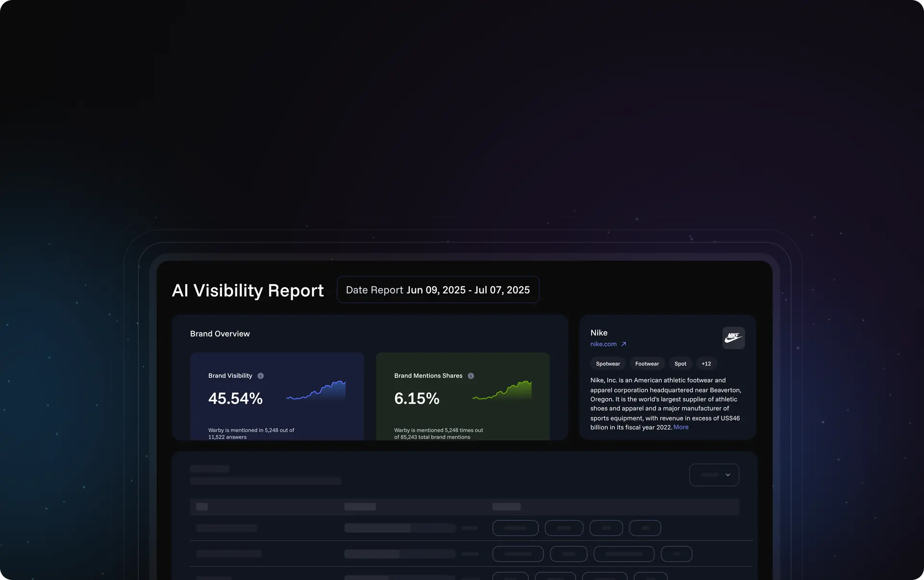Click text 'Warby is mentioned in 5,248 out of'
924x580 pixels.
pyautogui.click(x=251, y=430)
